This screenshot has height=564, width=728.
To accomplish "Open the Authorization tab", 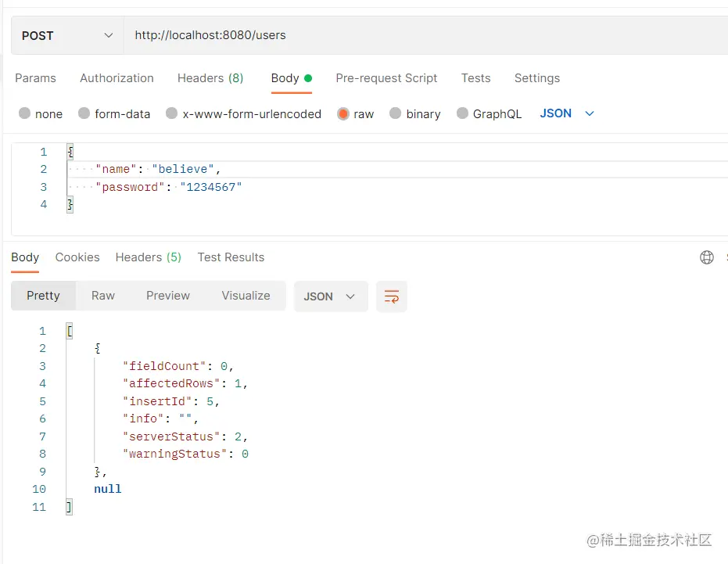I will [x=117, y=78].
